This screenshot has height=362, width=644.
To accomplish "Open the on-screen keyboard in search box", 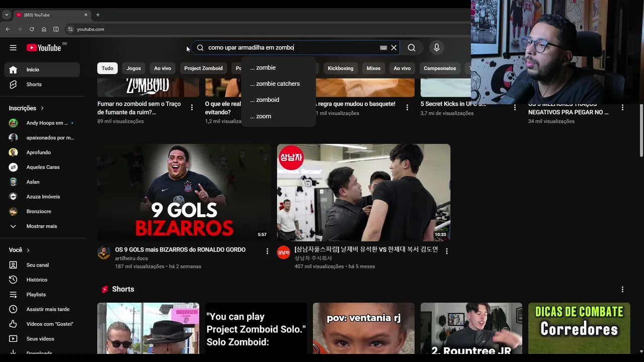I will [383, 48].
